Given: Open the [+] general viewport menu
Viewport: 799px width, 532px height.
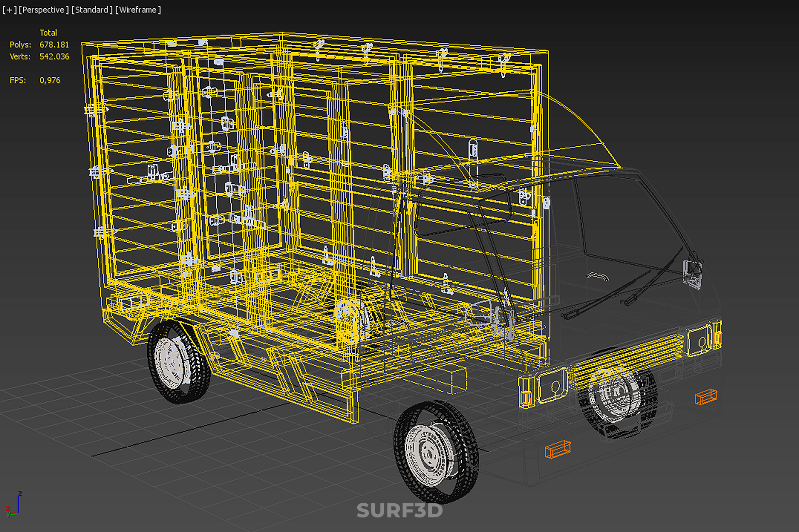Looking at the screenshot, I should click(9, 10).
